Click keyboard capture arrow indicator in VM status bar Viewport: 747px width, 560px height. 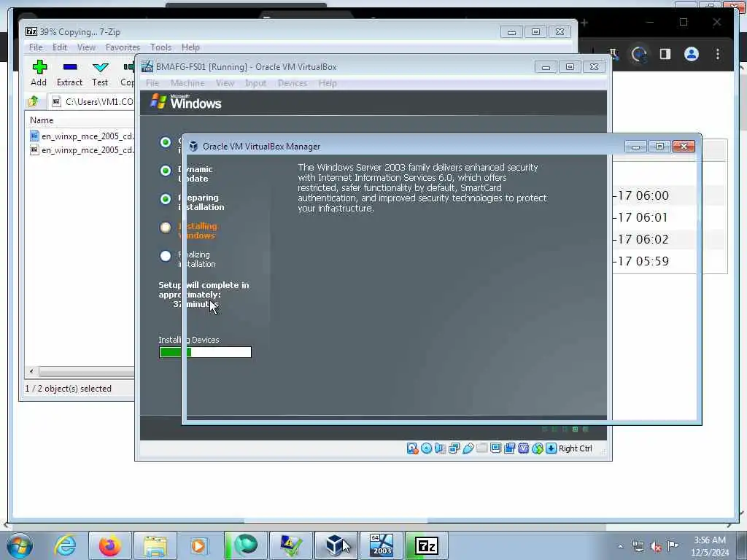tap(551, 448)
